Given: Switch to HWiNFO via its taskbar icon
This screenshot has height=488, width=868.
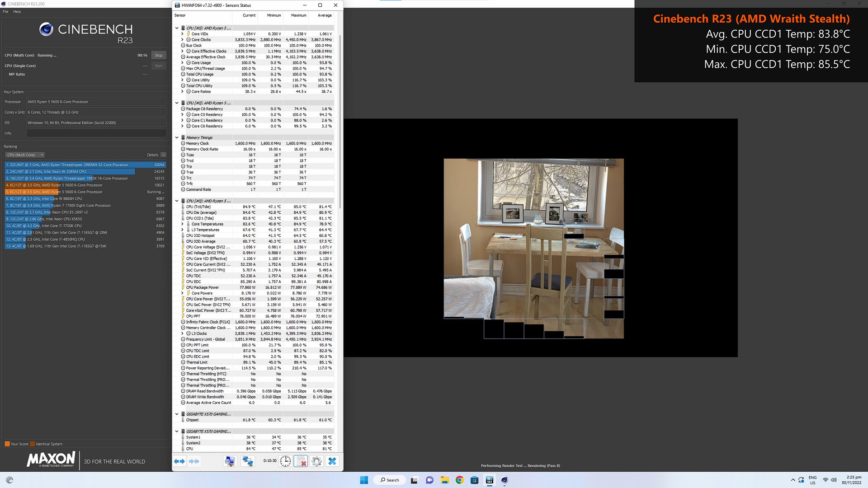Looking at the screenshot, I should pyautogui.click(x=490, y=480).
